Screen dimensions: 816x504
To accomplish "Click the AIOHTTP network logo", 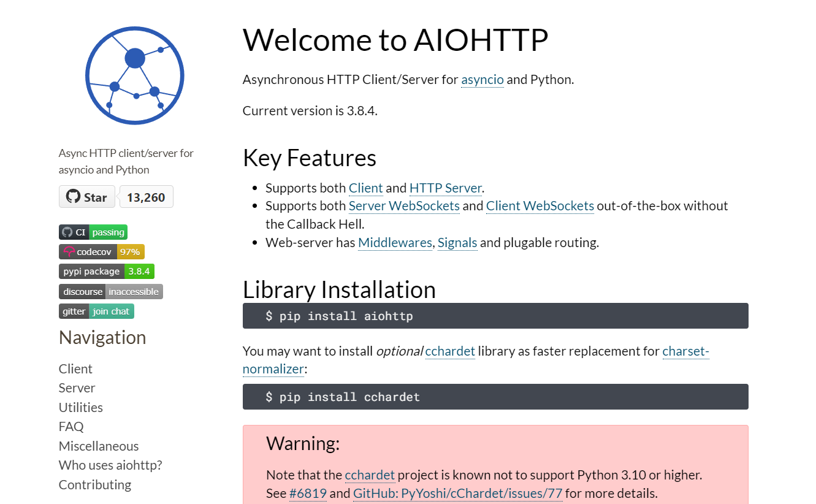I will [x=135, y=76].
